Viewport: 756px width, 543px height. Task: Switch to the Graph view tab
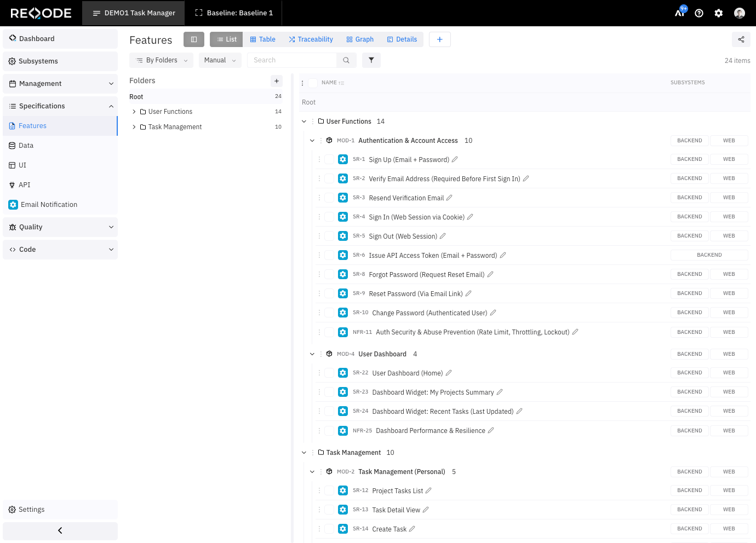(360, 39)
